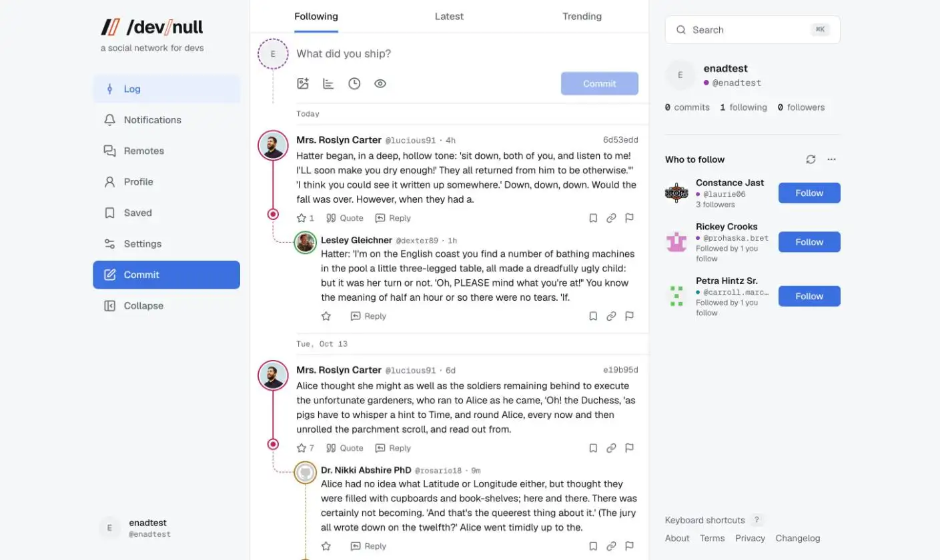Star Roslyn Carter's post 6d53edd
The image size is (940, 560).
click(302, 218)
